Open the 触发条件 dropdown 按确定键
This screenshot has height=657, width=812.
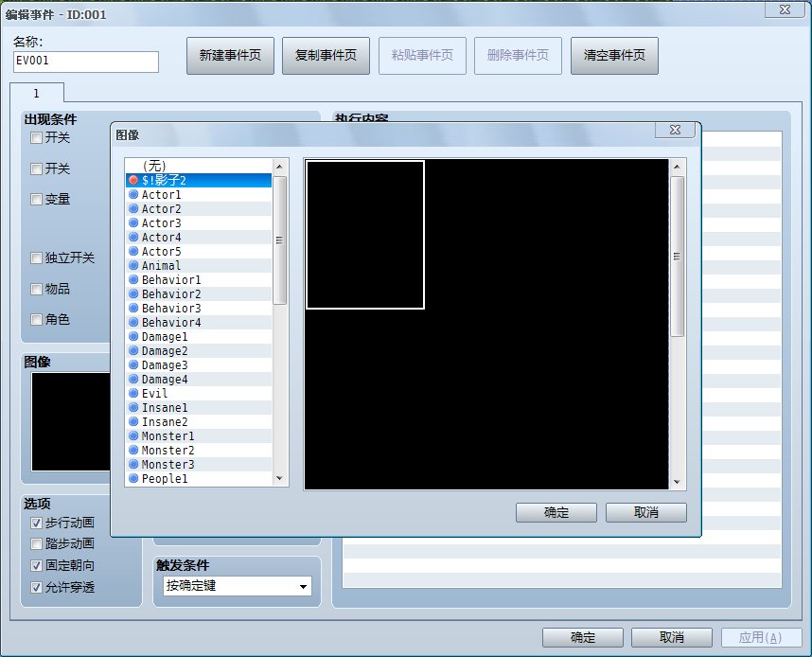pos(238,586)
